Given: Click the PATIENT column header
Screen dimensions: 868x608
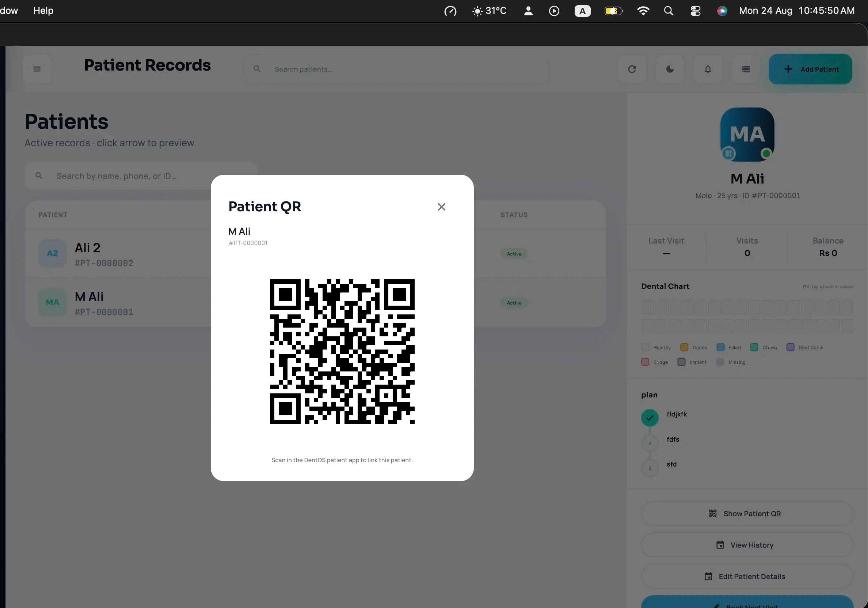Looking at the screenshot, I should pyautogui.click(x=53, y=215).
